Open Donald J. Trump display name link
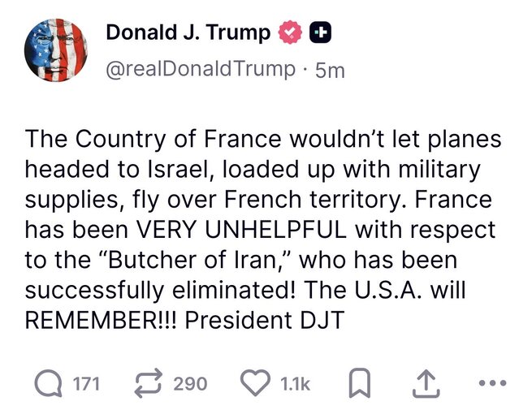 [x=188, y=33]
